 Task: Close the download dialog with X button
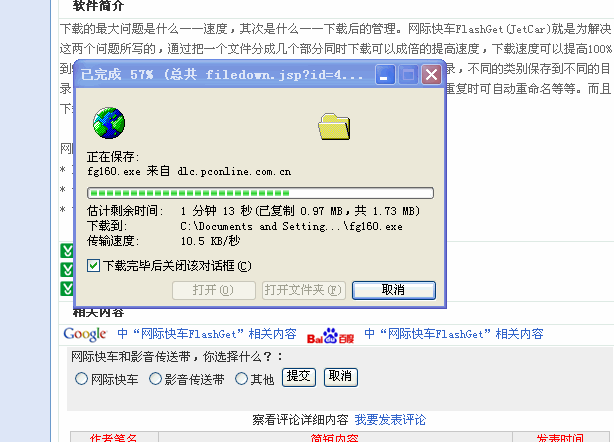coord(432,74)
